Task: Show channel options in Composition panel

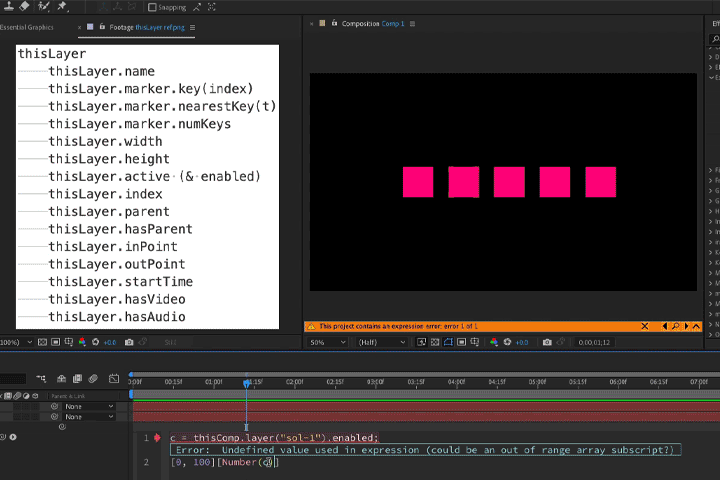Action: [494, 342]
